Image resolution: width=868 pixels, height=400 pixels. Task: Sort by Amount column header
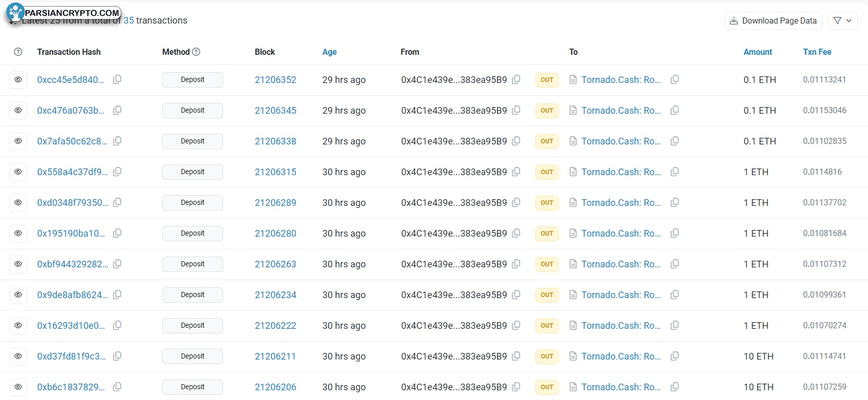757,52
